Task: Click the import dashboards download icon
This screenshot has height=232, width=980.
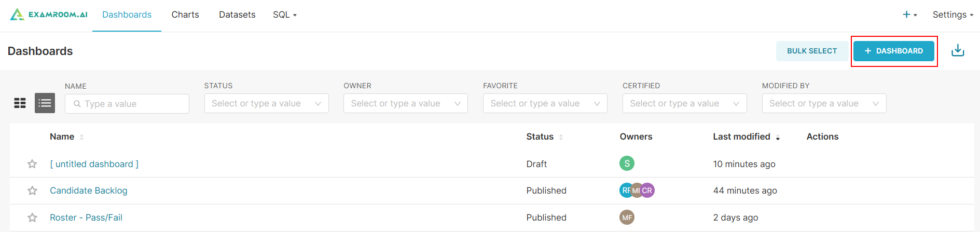Action: click(x=958, y=51)
